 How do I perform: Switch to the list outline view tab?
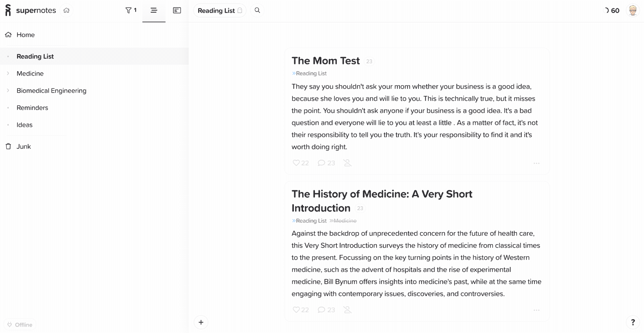coord(154,10)
